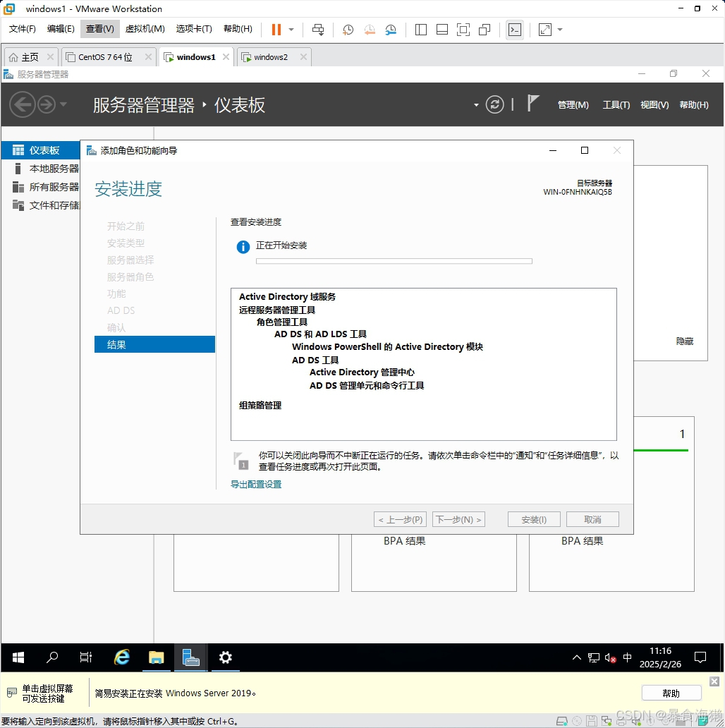The height and width of the screenshot is (728, 725).
Task: Click the console view toolbar icon
Action: click(x=515, y=30)
